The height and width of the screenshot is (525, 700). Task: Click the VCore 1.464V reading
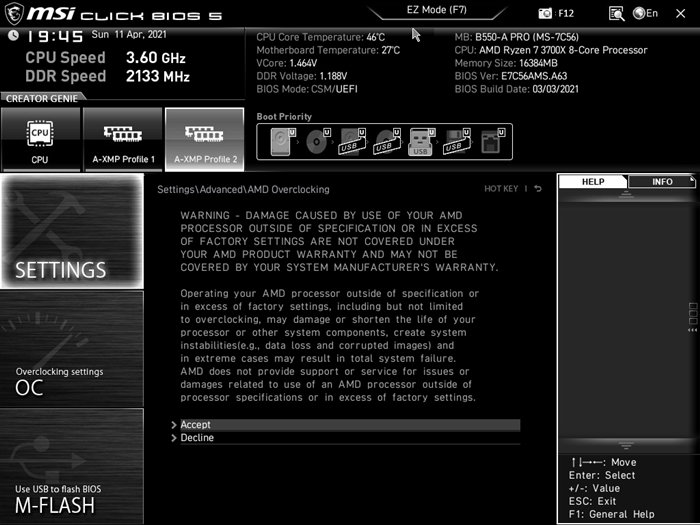pyautogui.click(x=287, y=63)
